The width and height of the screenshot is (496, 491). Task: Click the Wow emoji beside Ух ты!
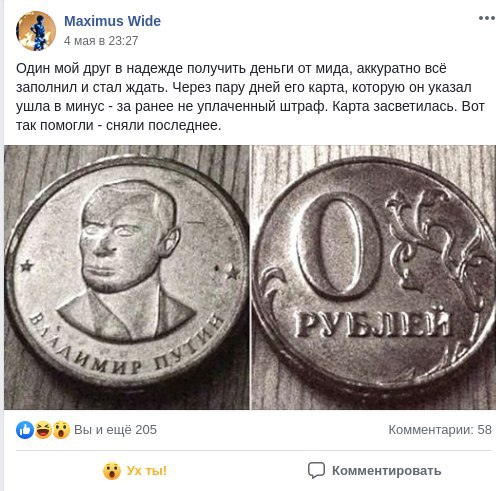(x=112, y=471)
